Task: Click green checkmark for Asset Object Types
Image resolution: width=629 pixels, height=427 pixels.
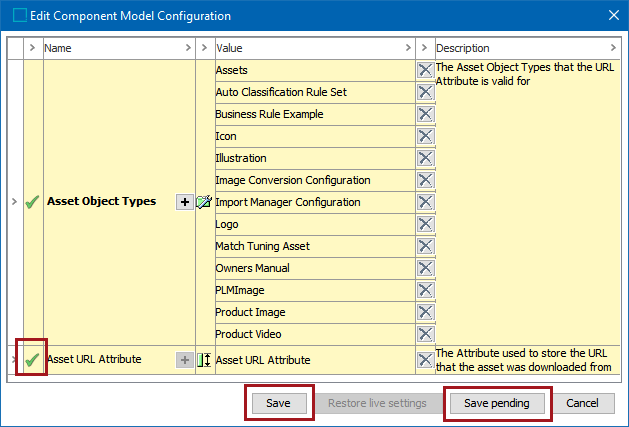Action: click(32, 202)
